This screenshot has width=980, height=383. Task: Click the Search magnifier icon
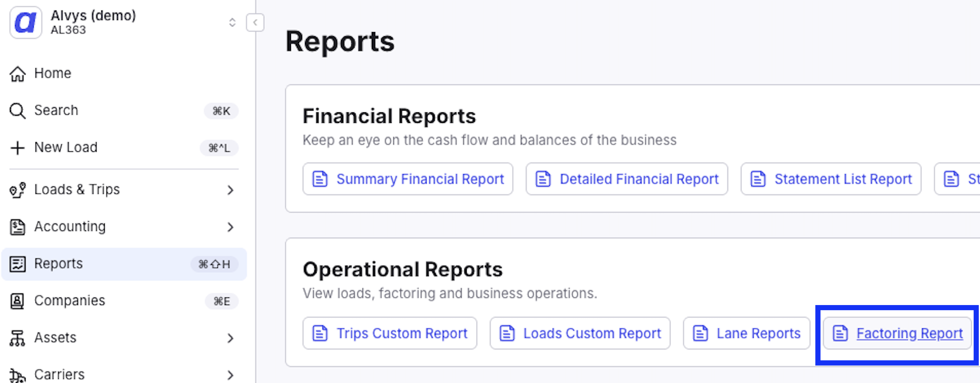coord(17,111)
